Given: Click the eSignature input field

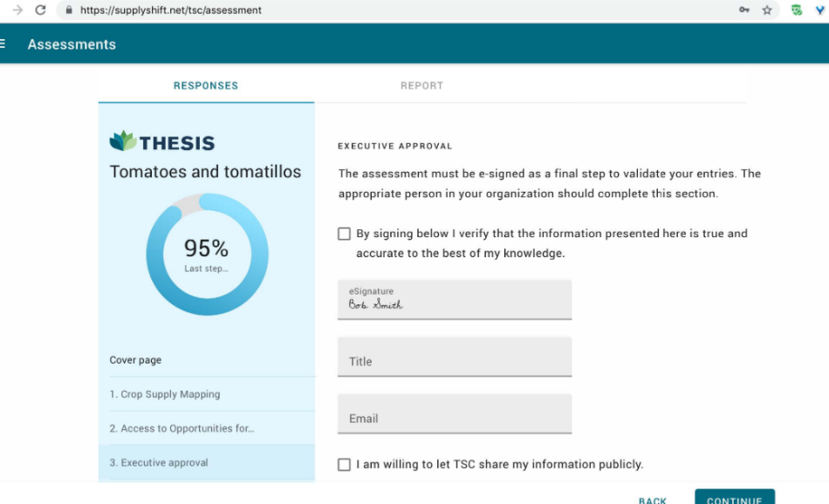Looking at the screenshot, I should 455,300.
